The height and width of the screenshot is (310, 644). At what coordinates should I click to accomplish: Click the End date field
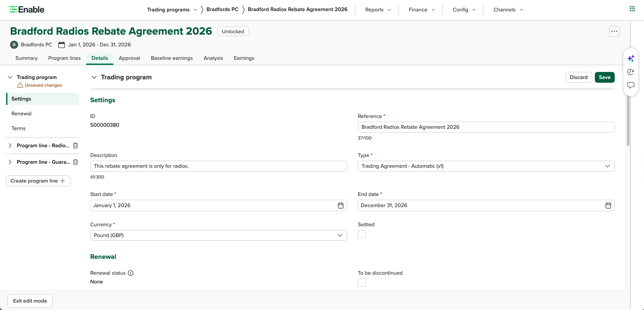[x=486, y=205]
